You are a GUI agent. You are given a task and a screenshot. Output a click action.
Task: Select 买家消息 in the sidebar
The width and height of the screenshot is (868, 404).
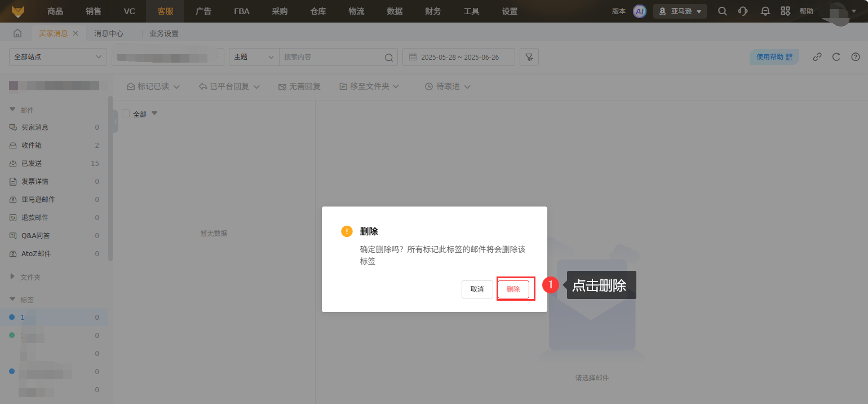(54, 128)
